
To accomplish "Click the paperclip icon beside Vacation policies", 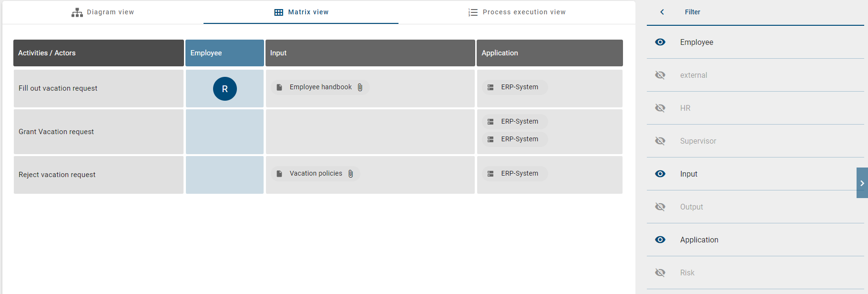I will [351, 174].
